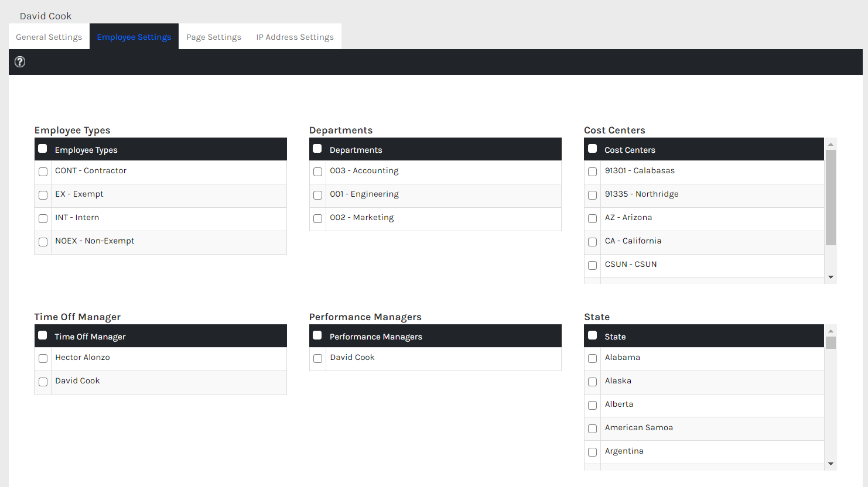Select the Employee Settings tab
The height and width of the screenshot is (487, 868).
click(x=134, y=37)
